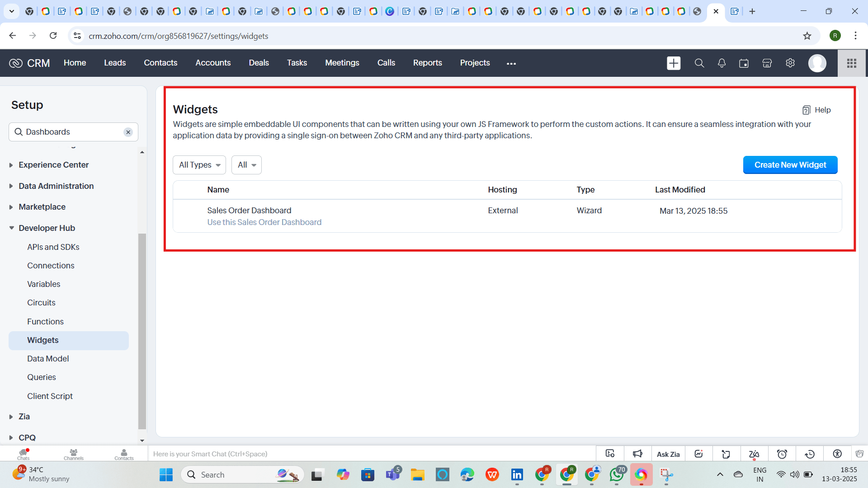This screenshot has width=868, height=488.
Task: Click the announcements megaphone icon
Action: coord(637,454)
